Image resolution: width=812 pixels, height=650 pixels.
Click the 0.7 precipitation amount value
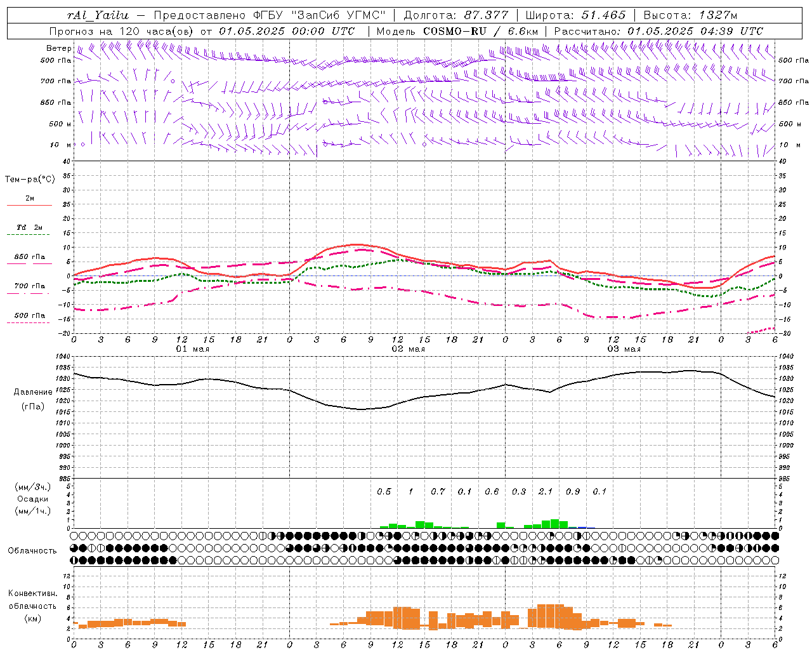click(438, 491)
